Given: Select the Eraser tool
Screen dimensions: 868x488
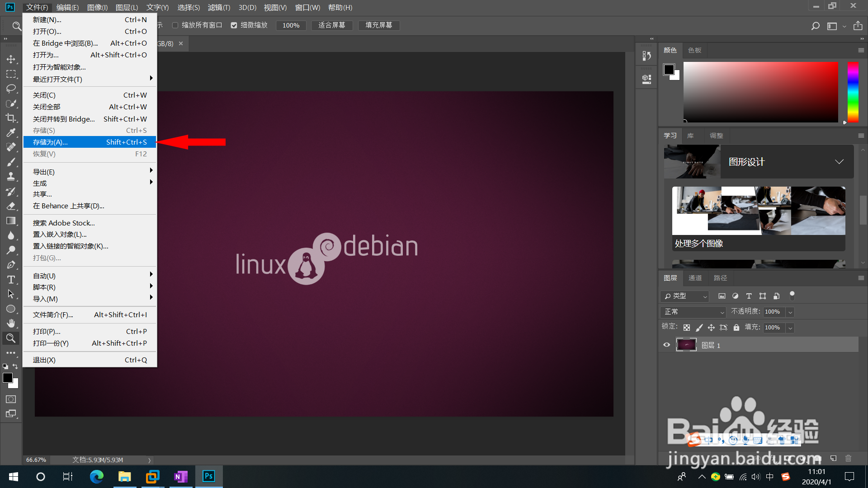Looking at the screenshot, I should [11, 206].
